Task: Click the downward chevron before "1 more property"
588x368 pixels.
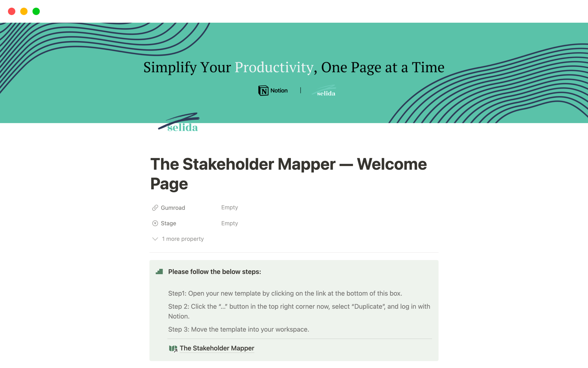Action: click(155, 239)
